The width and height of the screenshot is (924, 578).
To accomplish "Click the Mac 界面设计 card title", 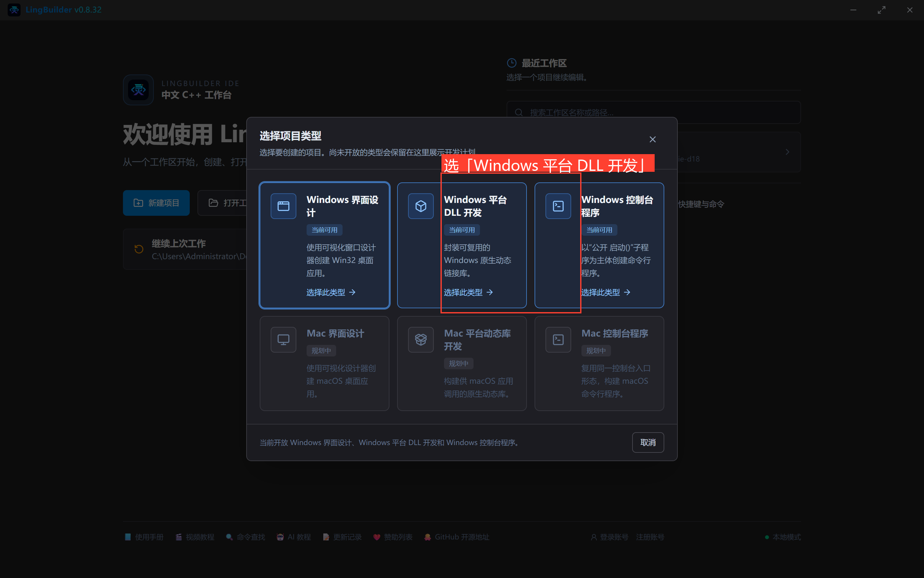I will point(335,333).
